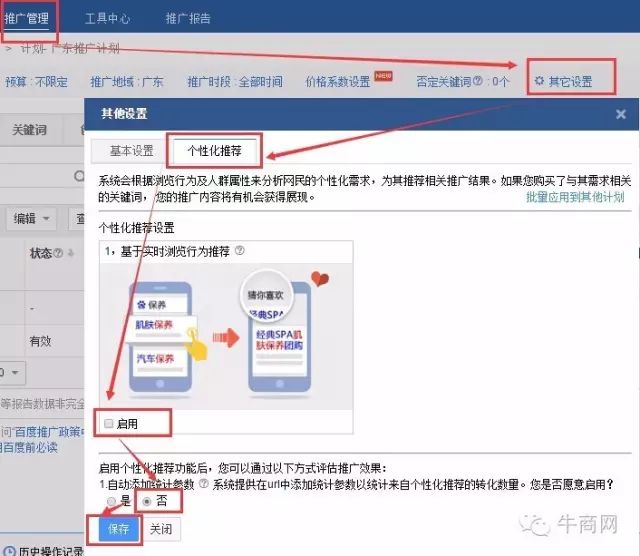Click the gear icon beside 其它设置
Image resolution: width=640 pixels, height=556 pixels.
coord(540,81)
